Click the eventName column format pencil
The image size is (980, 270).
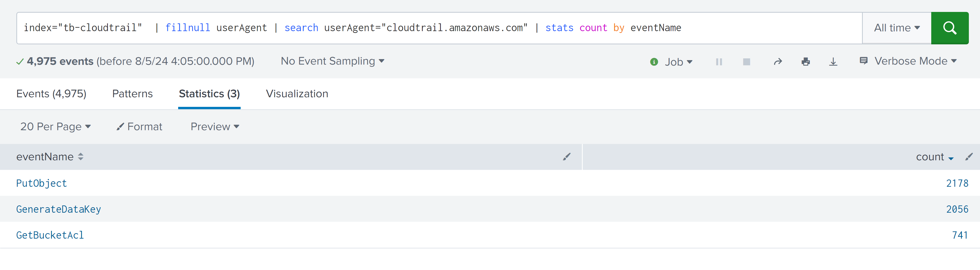click(566, 157)
